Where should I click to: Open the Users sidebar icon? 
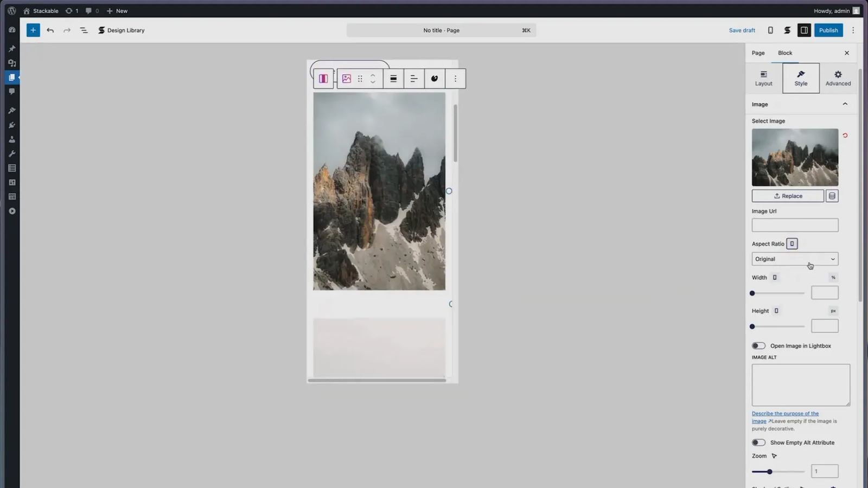[x=12, y=139]
